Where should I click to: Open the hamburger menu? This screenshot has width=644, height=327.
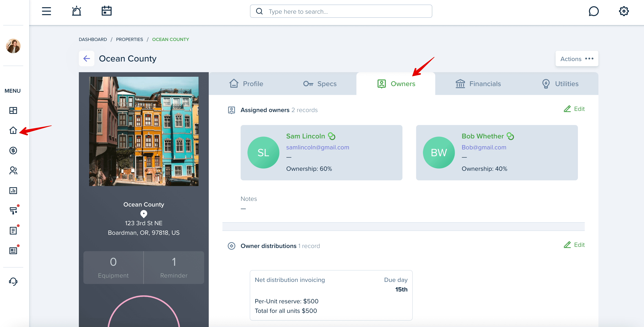tap(46, 11)
